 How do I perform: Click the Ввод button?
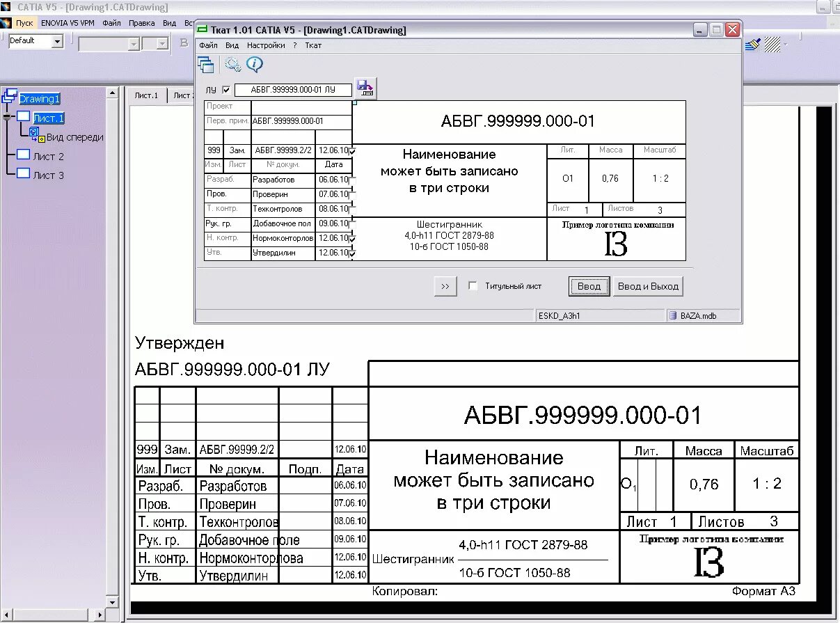pyautogui.click(x=589, y=286)
